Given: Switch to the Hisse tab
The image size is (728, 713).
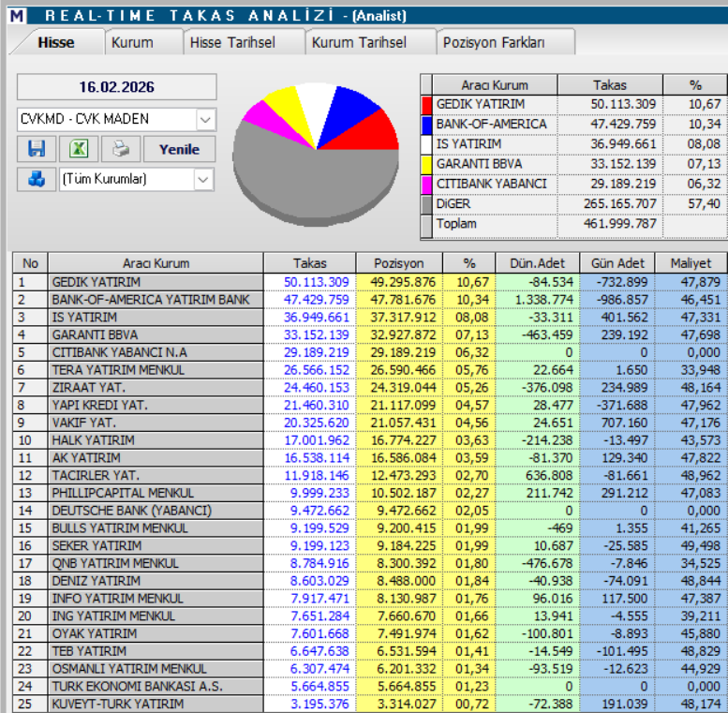Looking at the screenshot, I should tap(56, 42).
